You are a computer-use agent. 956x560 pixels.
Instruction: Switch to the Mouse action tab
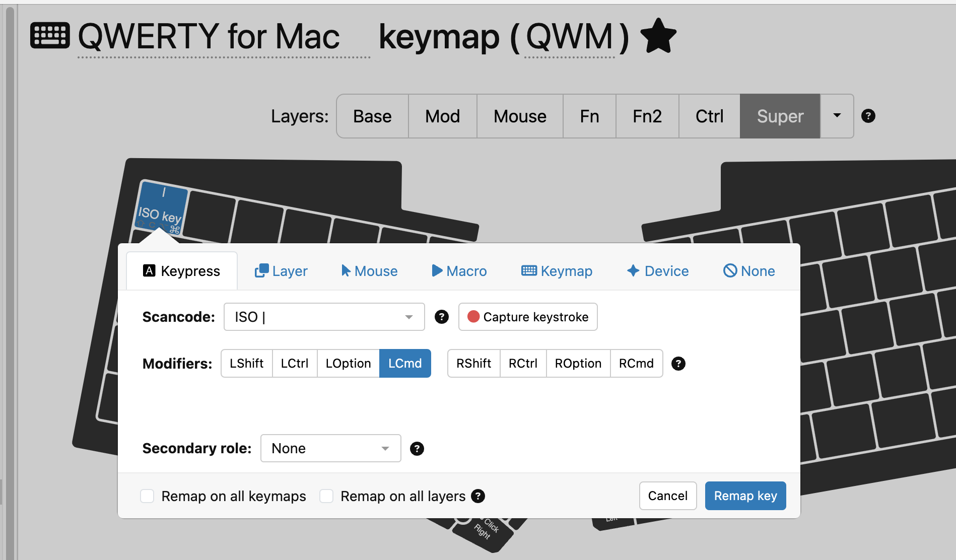pyautogui.click(x=369, y=271)
